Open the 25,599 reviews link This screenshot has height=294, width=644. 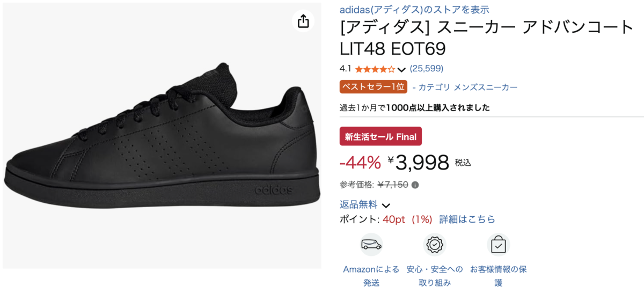pyautogui.click(x=426, y=69)
